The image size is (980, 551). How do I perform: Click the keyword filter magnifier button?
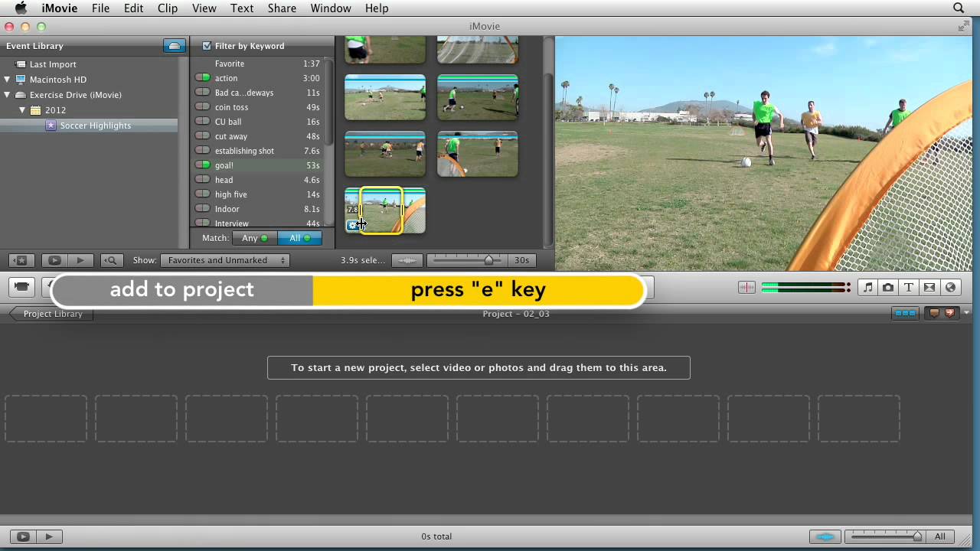[x=110, y=260]
